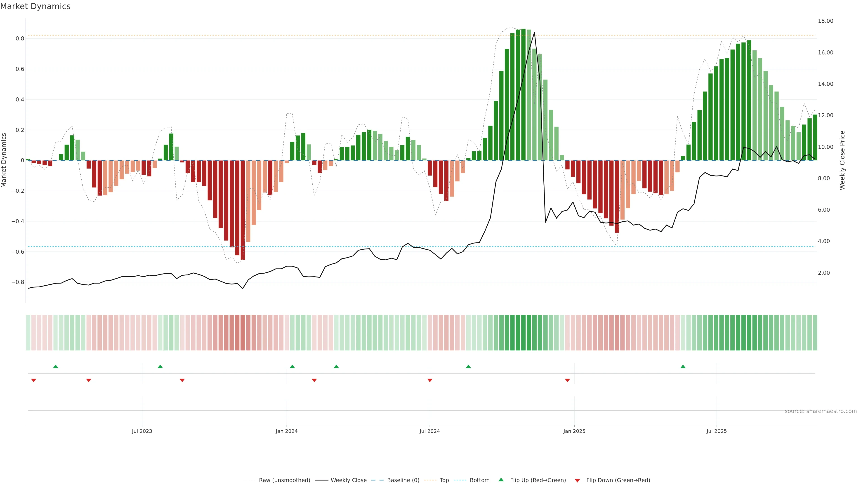This screenshot has height=488, width=868.
Task: Click the green Flip Up triangle in legend
Action: coord(501,480)
